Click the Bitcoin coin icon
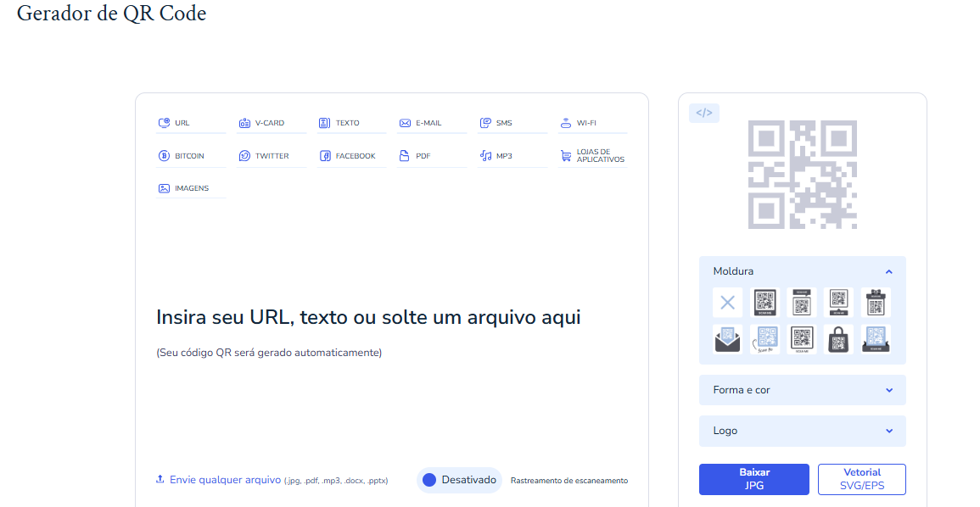This screenshot has height=507, width=980. (x=164, y=155)
